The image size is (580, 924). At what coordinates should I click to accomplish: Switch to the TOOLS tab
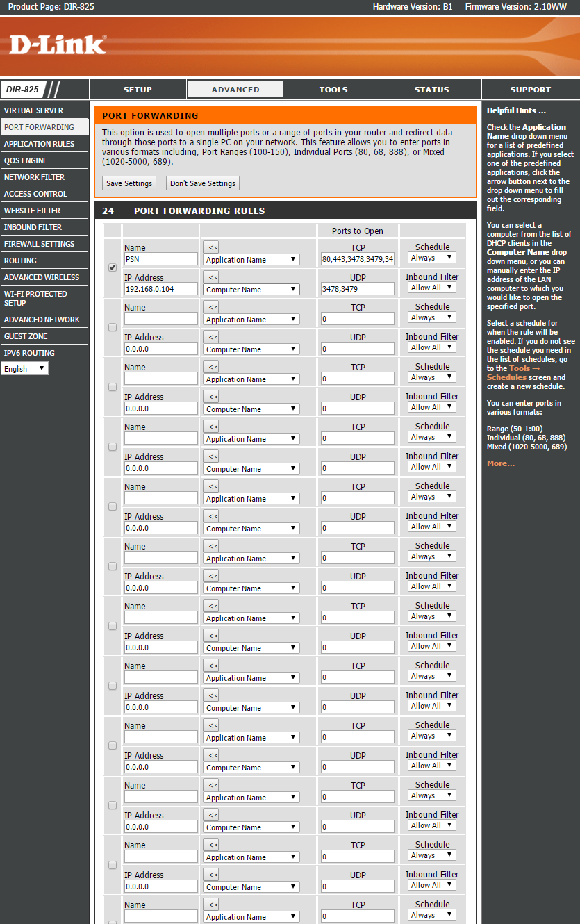(333, 90)
